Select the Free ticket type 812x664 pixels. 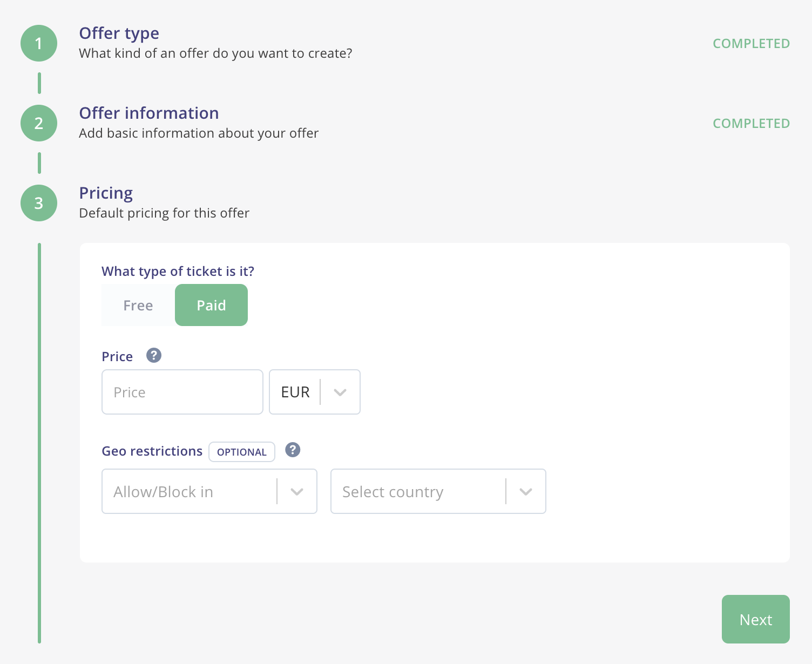[x=138, y=305]
